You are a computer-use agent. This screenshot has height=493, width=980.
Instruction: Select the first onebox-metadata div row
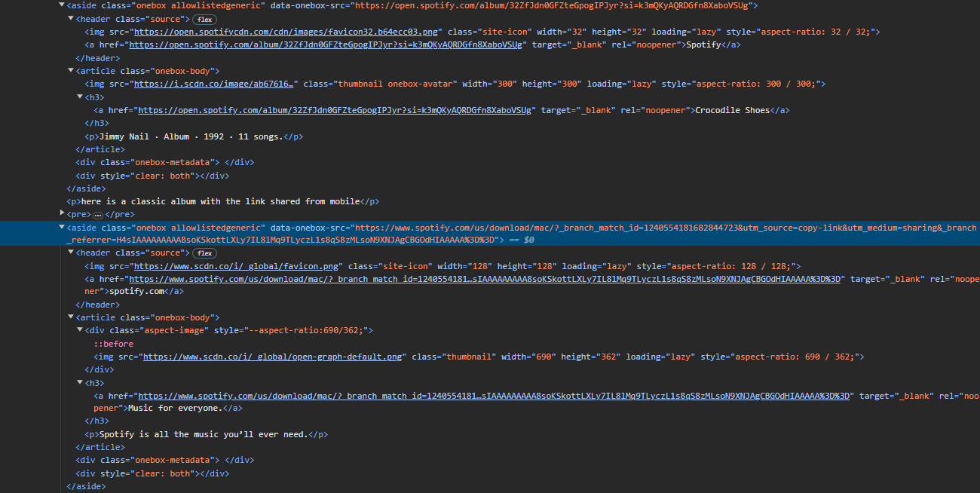click(164, 162)
